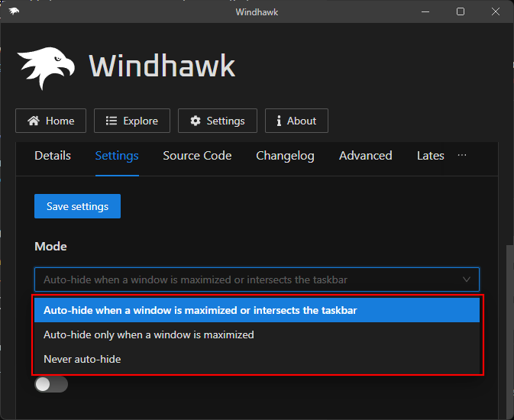The height and width of the screenshot is (420, 514).
Task: Show more tabs via ellipsis
Action: tap(462, 155)
